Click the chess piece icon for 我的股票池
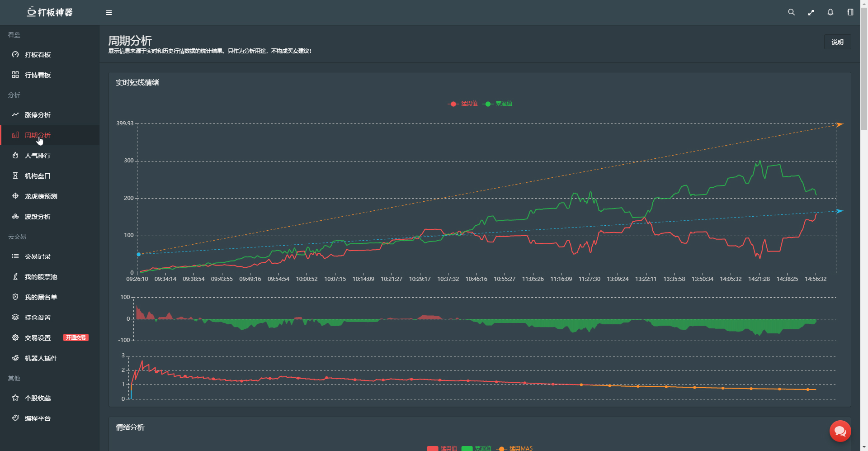This screenshot has height=451, width=868. pyautogui.click(x=15, y=277)
